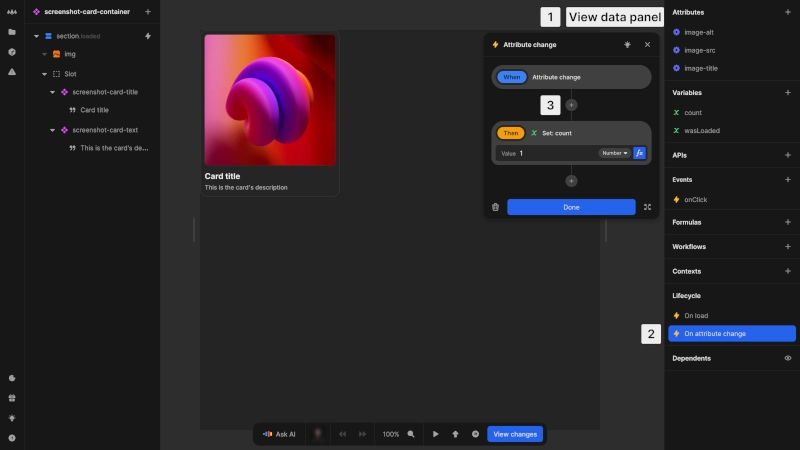Select Card title text node in tree
The width and height of the screenshot is (800, 450).
(92, 110)
